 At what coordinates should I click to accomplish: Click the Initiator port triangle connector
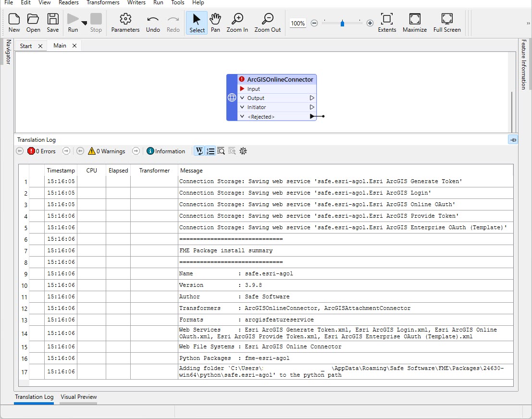click(312, 107)
